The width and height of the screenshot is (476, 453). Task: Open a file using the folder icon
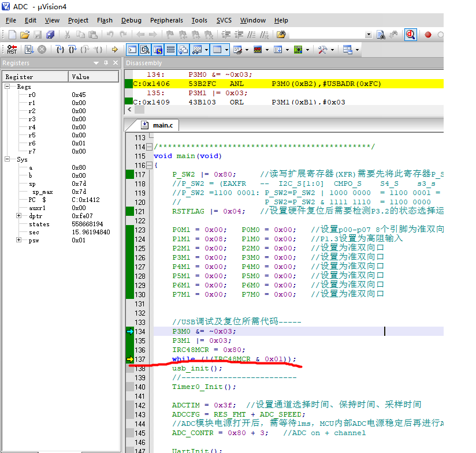coord(25,35)
